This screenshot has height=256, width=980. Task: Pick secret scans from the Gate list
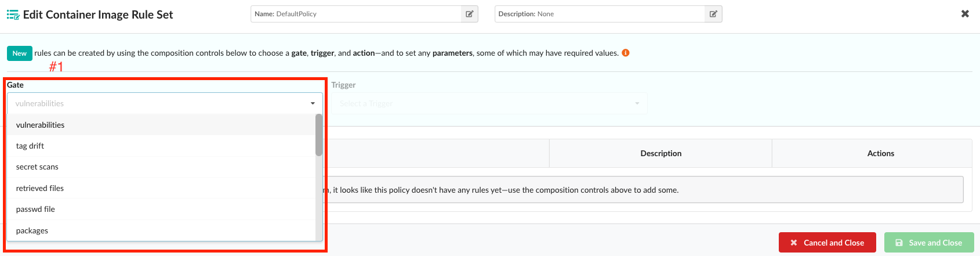click(x=37, y=167)
